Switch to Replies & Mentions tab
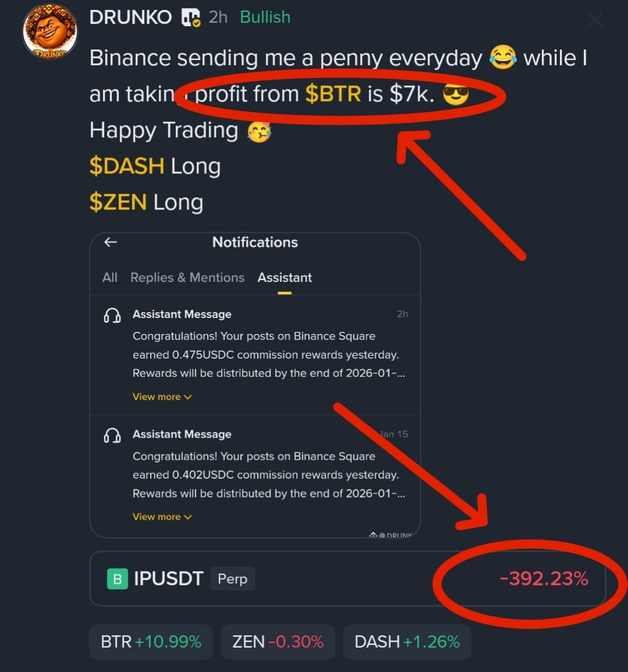 click(187, 277)
